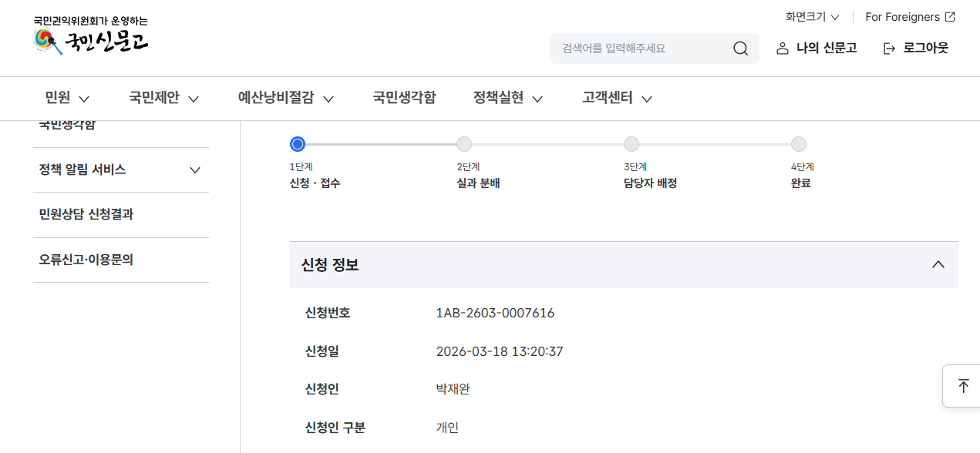Viewport: 980px width, 453px height.
Task: Click the 1단계 progress step circle
Action: coord(298,144)
